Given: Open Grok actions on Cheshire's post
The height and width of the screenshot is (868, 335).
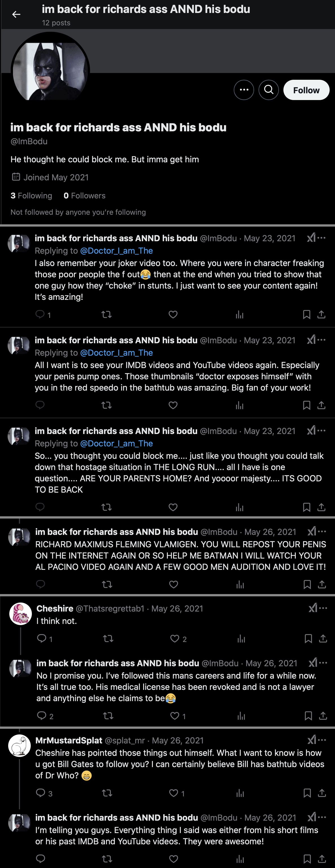Looking at the screenshot, I should click(x=312, y=608).
